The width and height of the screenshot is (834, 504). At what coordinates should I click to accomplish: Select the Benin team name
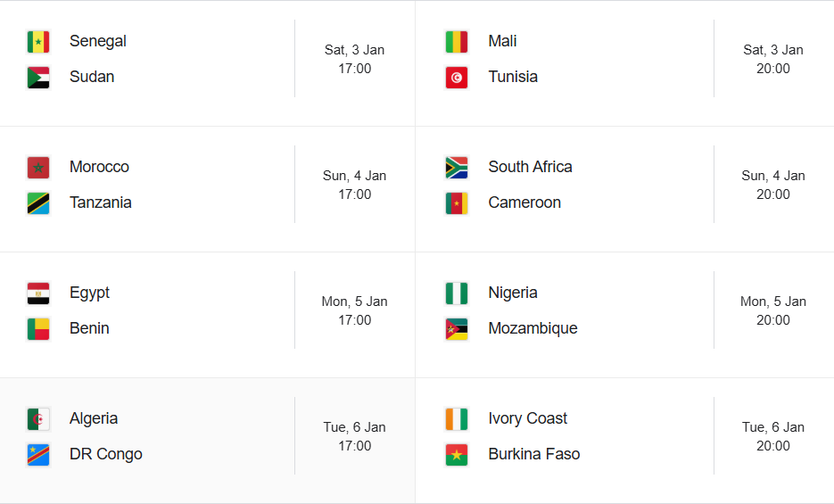click(89, 328)
